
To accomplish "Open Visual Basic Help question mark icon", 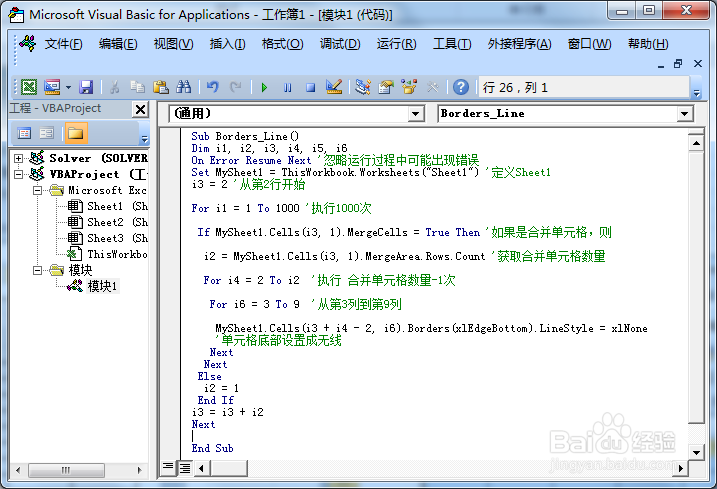I will point(461,87).
